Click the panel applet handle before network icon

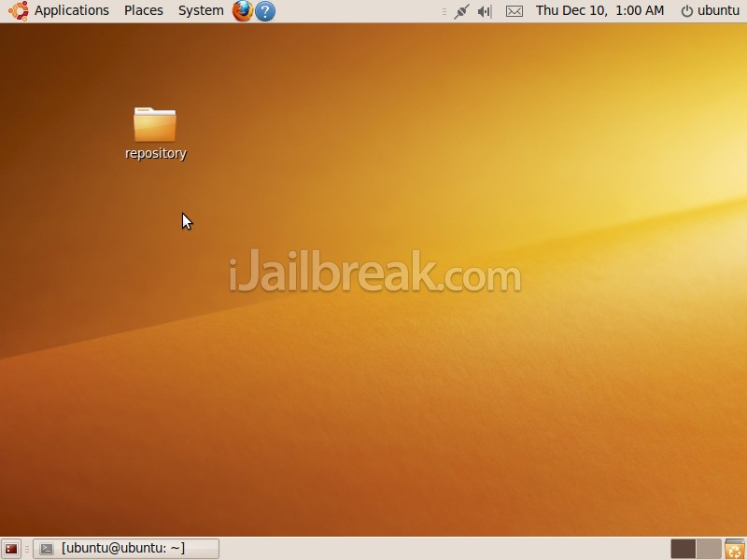[x=444, y=11]
